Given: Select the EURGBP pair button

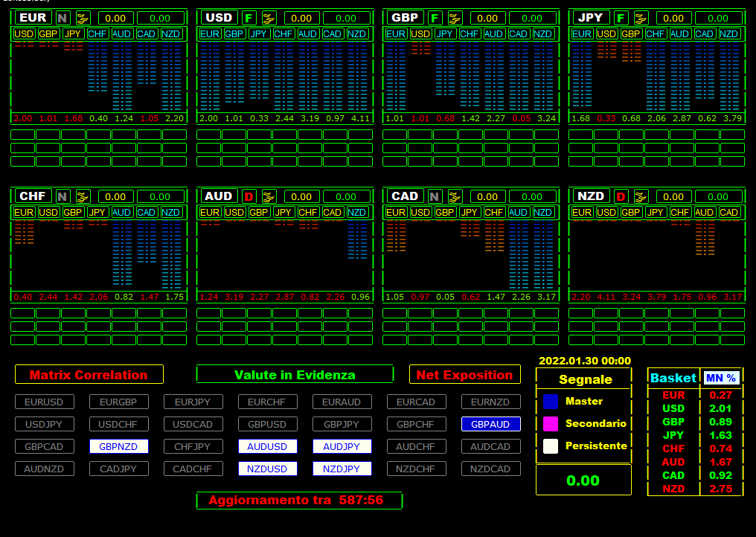Looking at the screenshot, I should [118, 402].
